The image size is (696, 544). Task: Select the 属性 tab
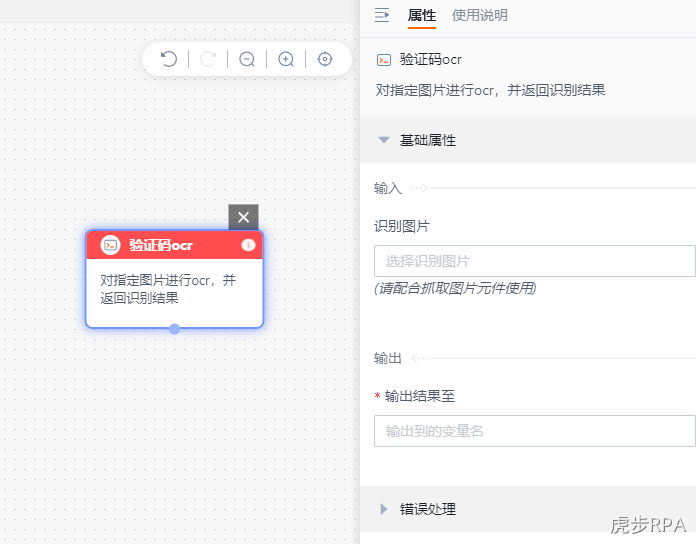click(x=422, y=16)
